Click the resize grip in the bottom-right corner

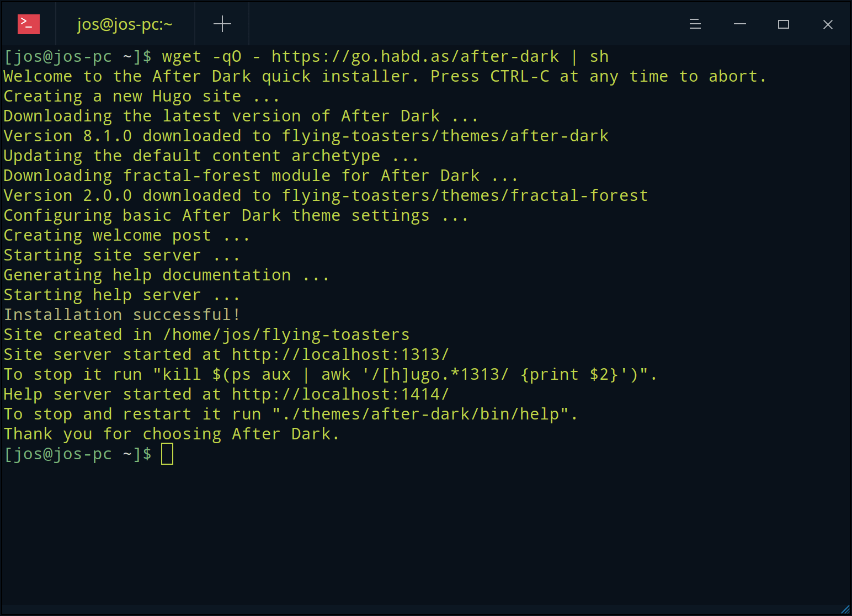(845, 609)
